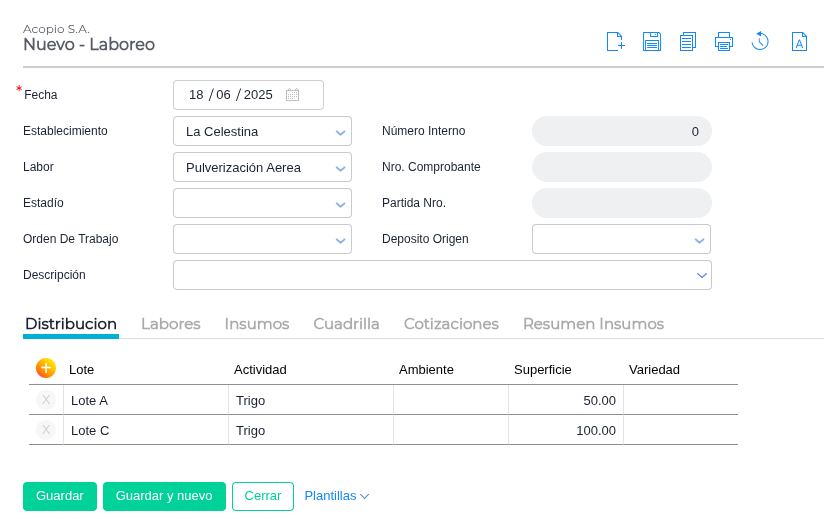
Task: Open the Fecha calendar picker
Action: tap(292, 95)
